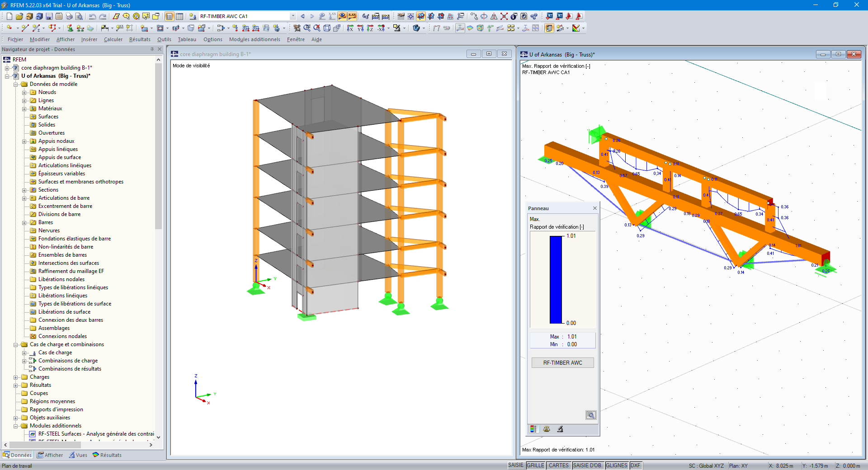Expand the Matériaux tree node
This screenshot has width=868, height=470.
[x=24, y=108]
